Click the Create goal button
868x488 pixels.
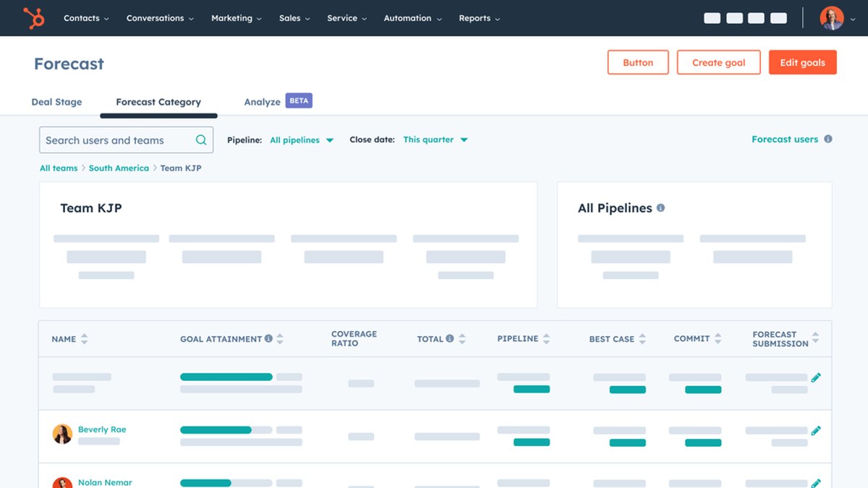718,62
